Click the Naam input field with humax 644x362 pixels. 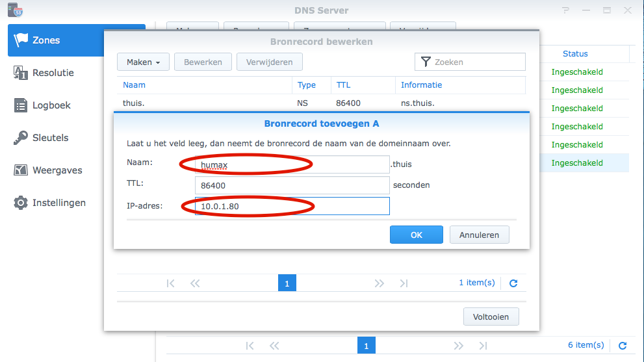pos(292,164)
